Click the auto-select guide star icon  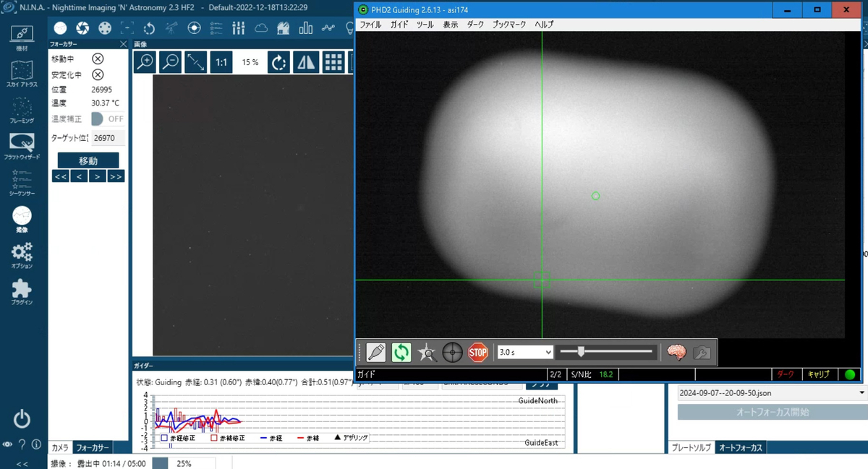pyautogui.click(x=427, y=353)
